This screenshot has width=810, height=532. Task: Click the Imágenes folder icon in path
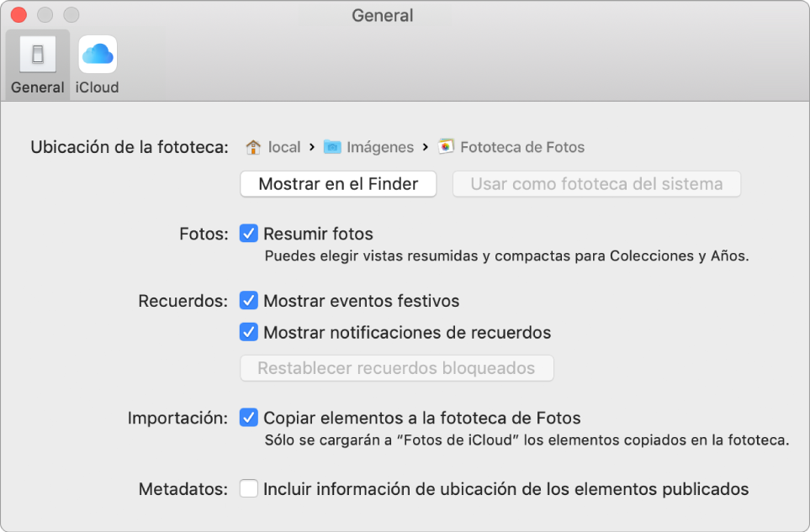point(332,148)
